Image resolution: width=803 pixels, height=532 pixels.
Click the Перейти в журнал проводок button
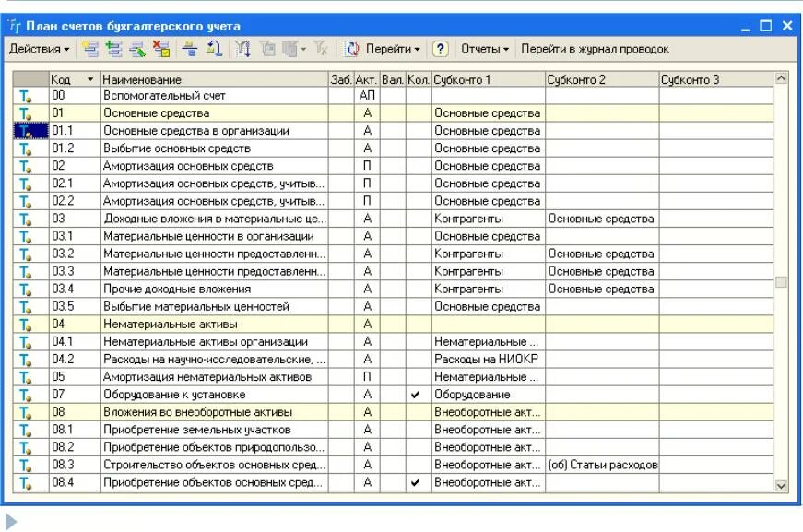(x=595, y=49)
